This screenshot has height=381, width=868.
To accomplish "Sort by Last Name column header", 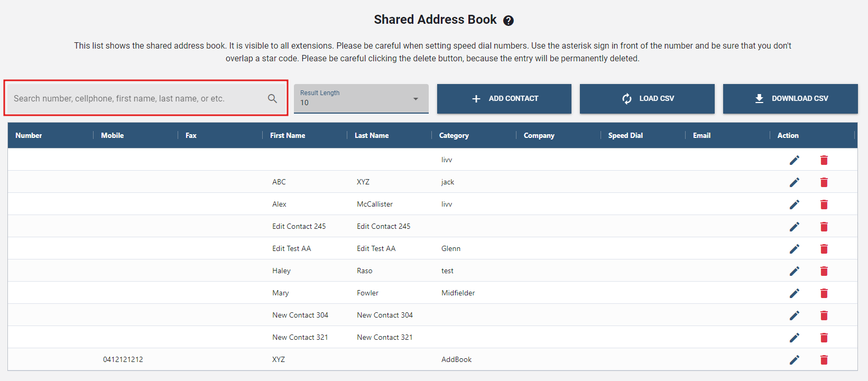I will 372,136.
